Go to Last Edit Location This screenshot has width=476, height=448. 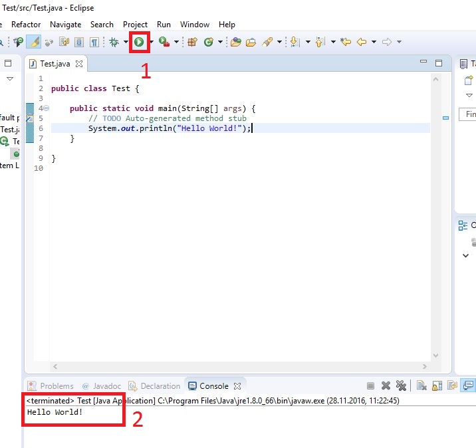pos(346,42)
